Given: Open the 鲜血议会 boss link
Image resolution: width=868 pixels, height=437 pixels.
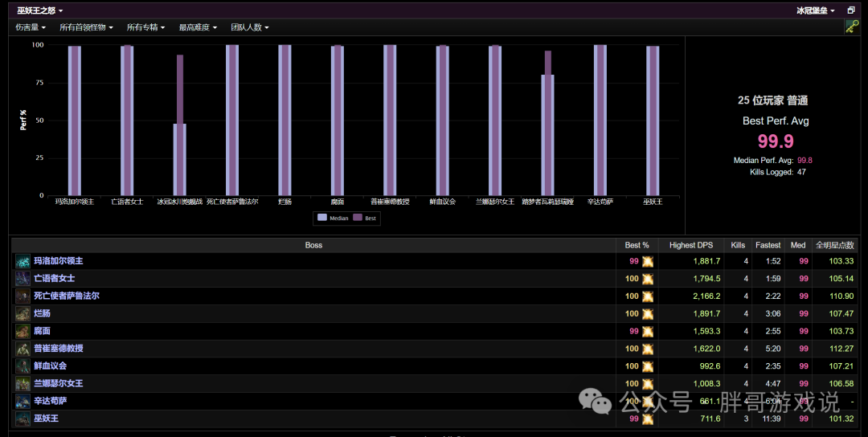Looking at the screenshot, I should coord(51,366).
